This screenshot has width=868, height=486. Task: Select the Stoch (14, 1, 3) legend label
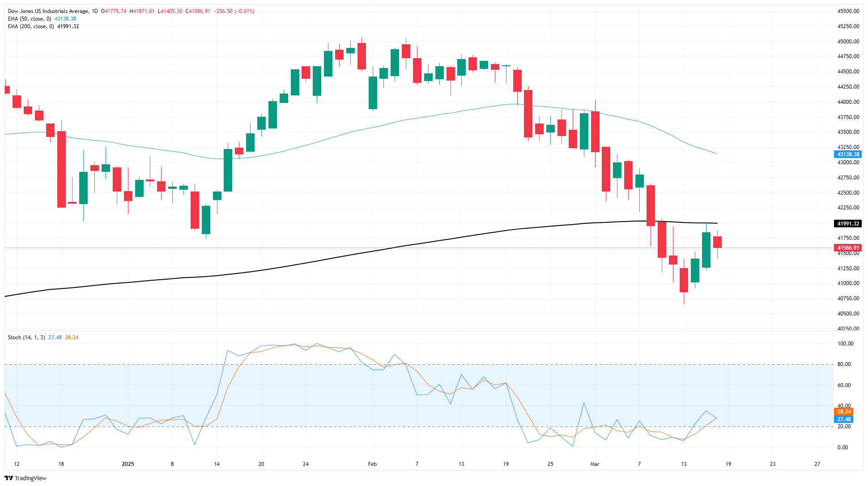(26, 337)
